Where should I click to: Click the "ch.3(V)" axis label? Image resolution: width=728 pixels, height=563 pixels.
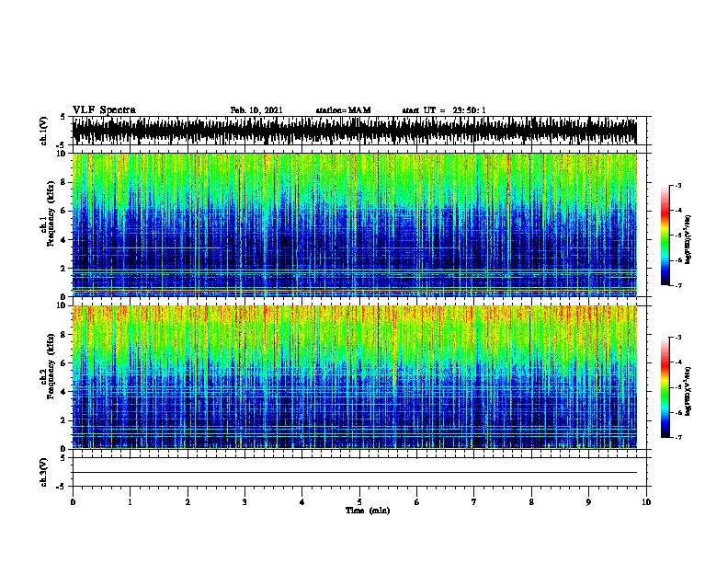coord(44,472)
